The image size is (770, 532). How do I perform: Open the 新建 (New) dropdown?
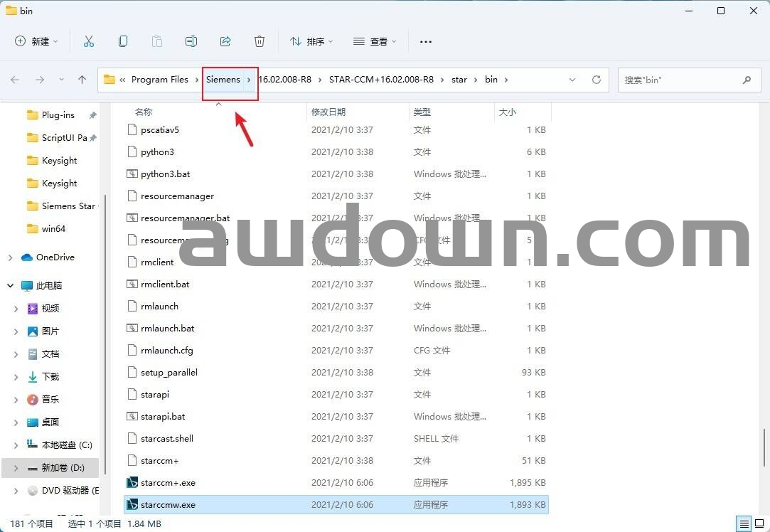[x=37, y=41]
